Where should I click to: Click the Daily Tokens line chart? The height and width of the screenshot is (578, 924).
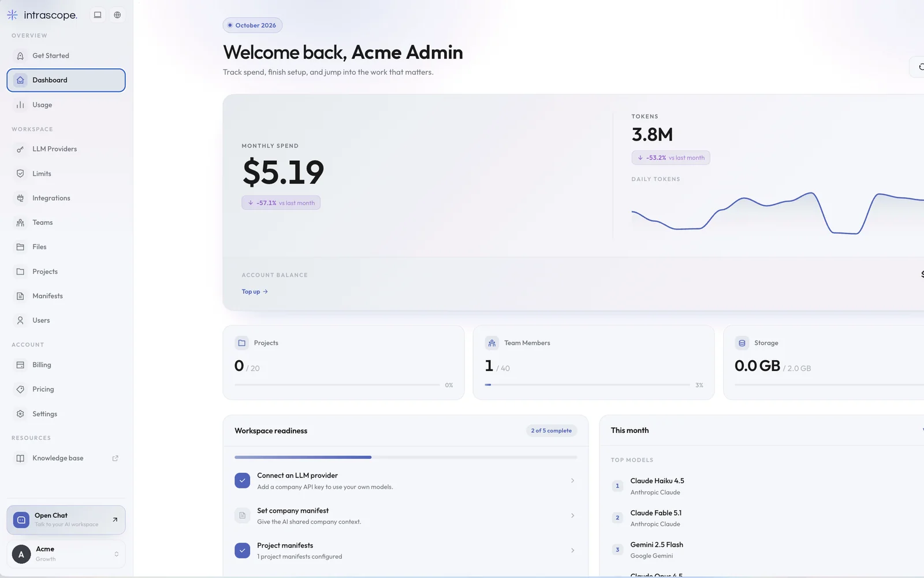click(x=778, y=213)
